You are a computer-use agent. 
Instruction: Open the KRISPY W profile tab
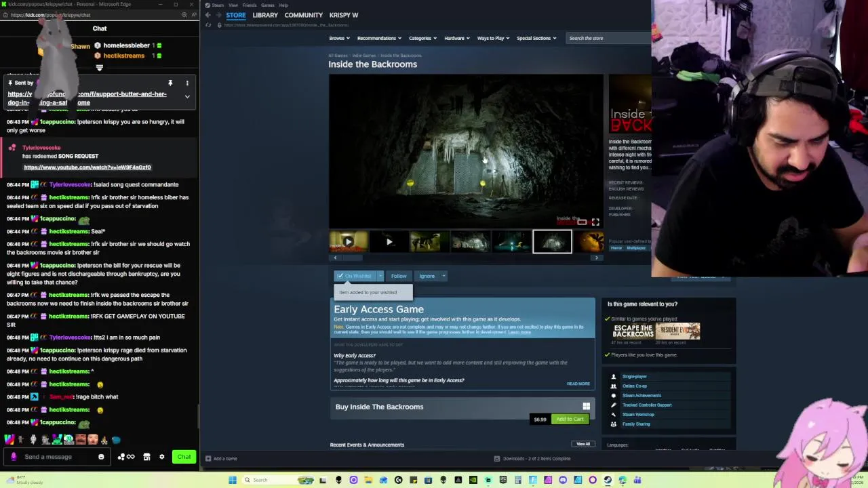coord(344,15)
